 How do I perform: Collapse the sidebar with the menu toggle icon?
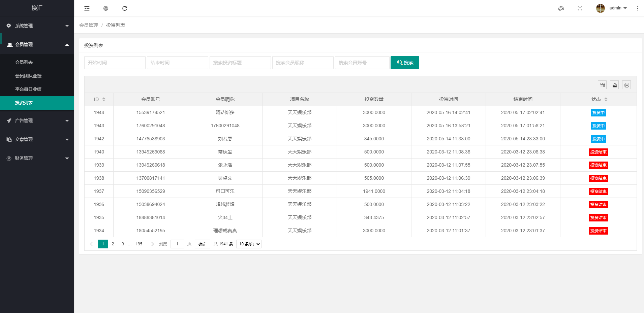pos(87,8)
